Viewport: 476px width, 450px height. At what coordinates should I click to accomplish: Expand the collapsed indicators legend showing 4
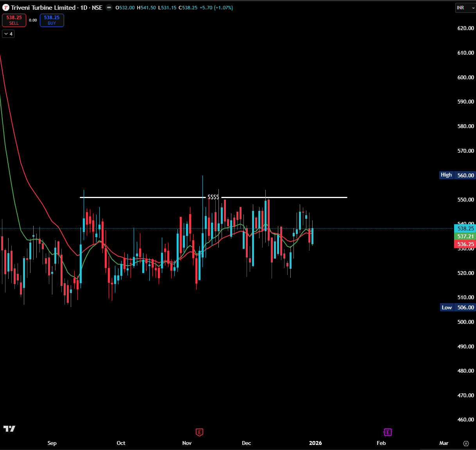pos(8,34)
